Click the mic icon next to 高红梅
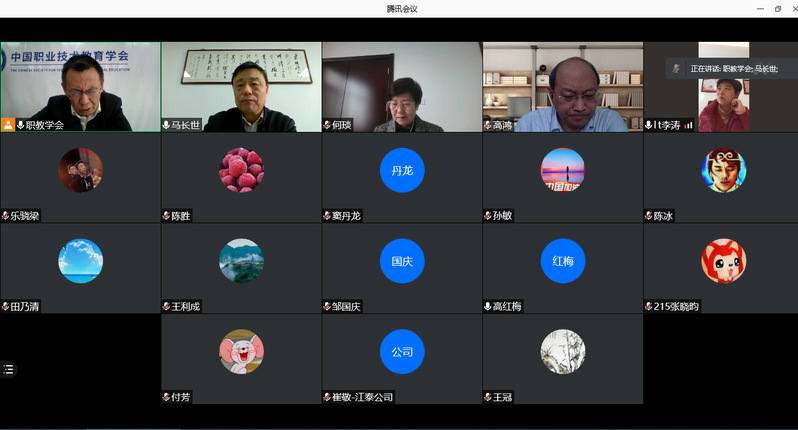The height and width of the screenshot is (430, 798). pyautogui.click(x=487, y=307)
